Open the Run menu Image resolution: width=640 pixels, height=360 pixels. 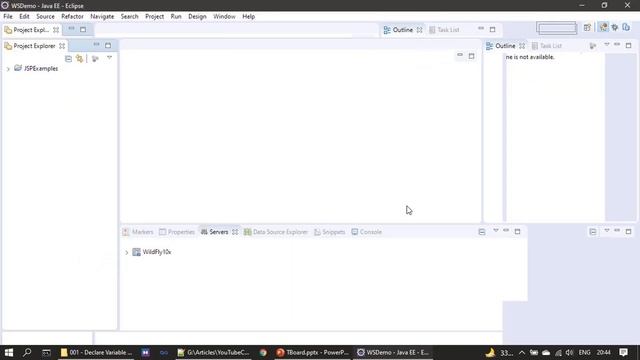pyautogui.click(x=176, y=16)
